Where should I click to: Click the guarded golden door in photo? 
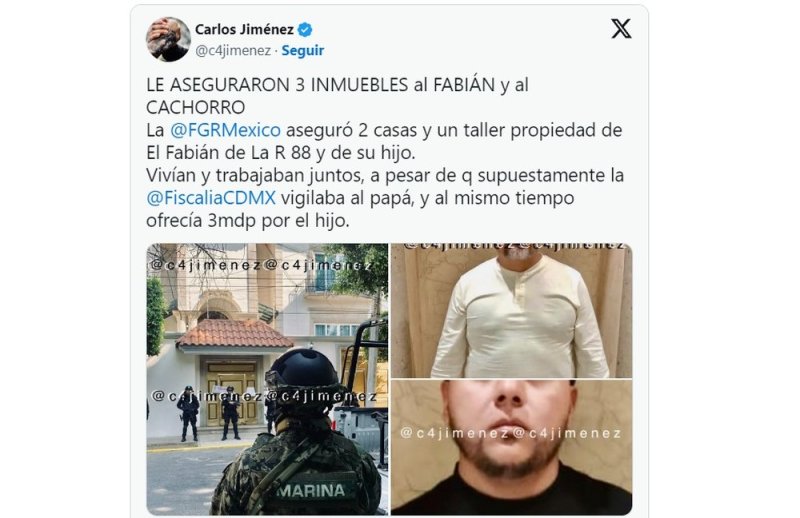click(231, 393)
